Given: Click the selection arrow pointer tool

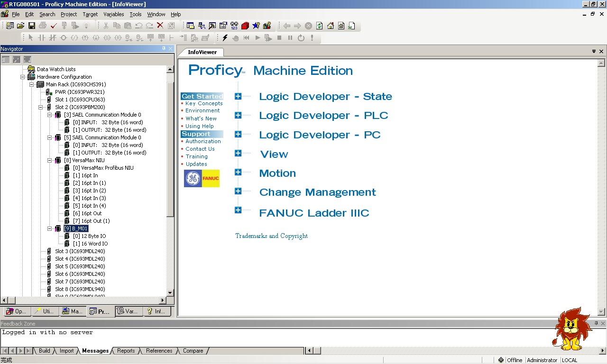Looking at the screenshot, I should click(x=31, y=37).
